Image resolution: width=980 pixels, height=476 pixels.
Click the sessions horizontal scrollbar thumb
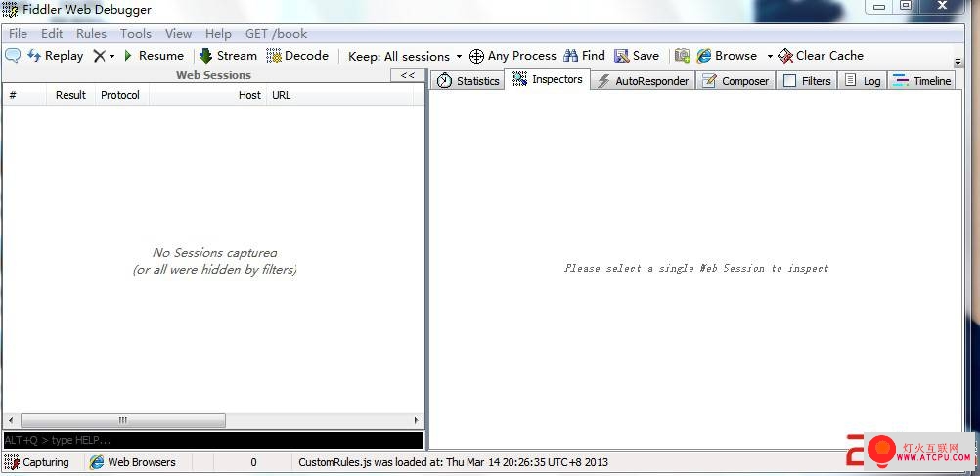(123, 420)
